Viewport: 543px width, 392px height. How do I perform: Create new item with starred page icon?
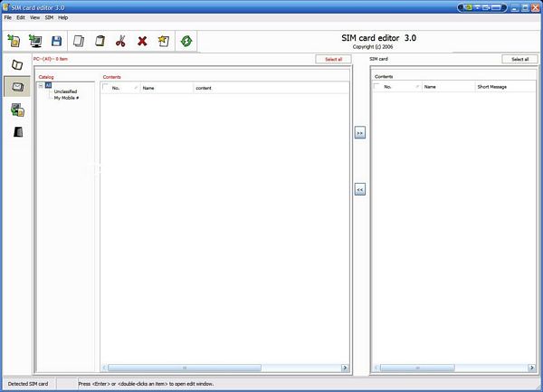click(163, 41)
